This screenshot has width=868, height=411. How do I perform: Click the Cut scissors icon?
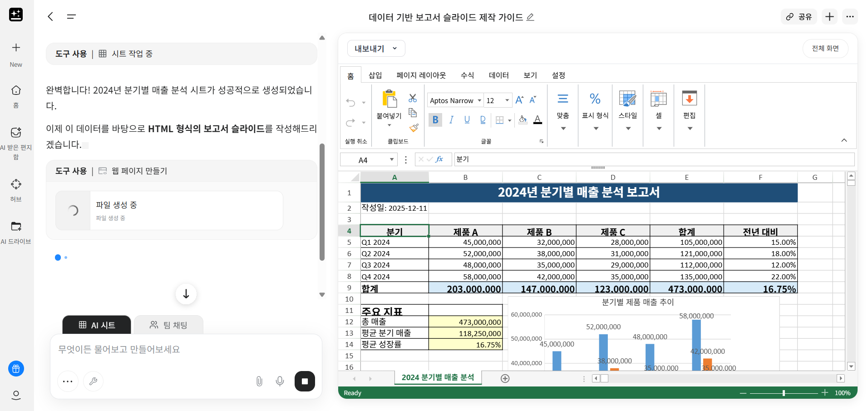[412, 98]
